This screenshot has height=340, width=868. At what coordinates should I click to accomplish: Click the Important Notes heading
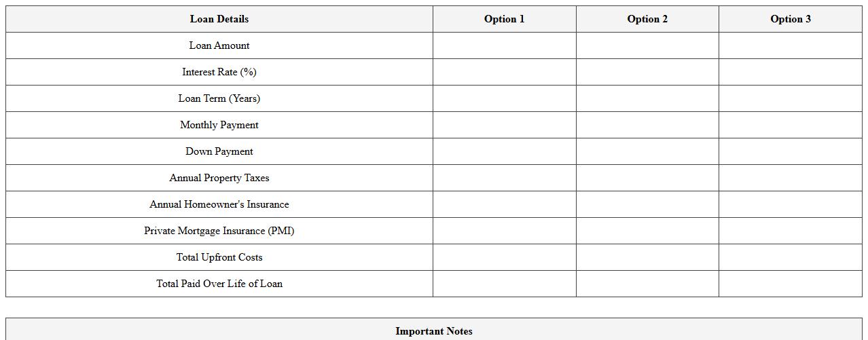(434, 331)
